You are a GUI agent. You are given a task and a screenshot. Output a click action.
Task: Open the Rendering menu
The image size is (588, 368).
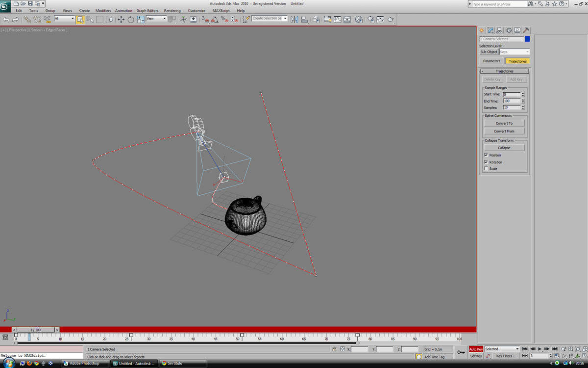click(172, 10)
